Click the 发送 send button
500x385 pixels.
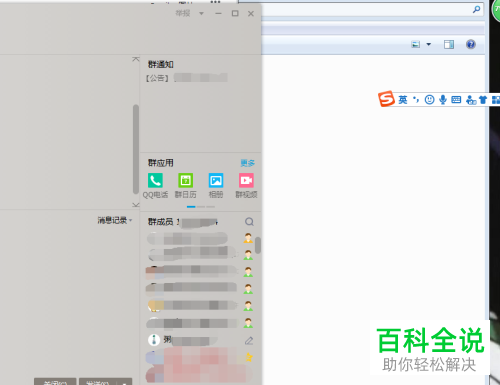[97, 382]
